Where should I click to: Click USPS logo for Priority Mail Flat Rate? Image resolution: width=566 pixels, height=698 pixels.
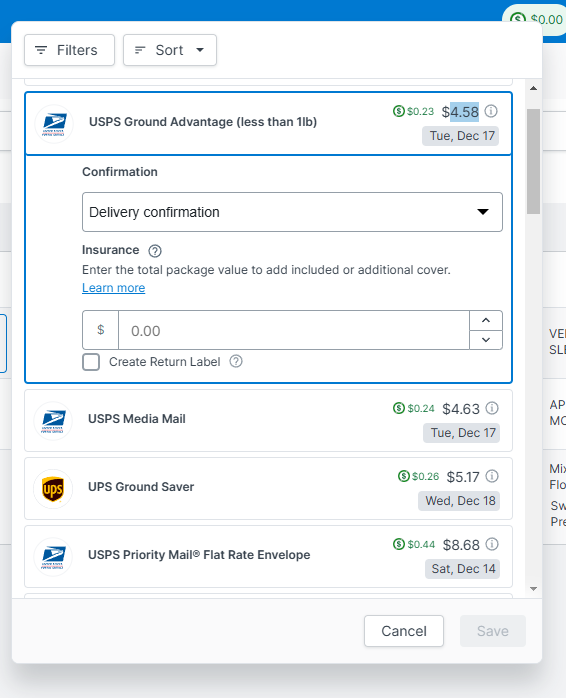(x=53, y=557)
